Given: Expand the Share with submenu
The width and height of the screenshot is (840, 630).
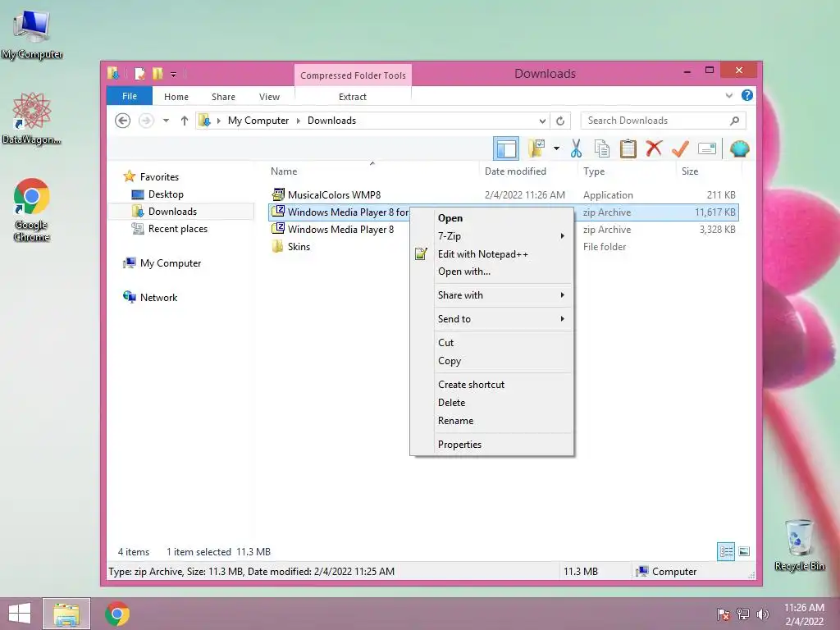Looking at the screenshot, I should pos(492,295).
